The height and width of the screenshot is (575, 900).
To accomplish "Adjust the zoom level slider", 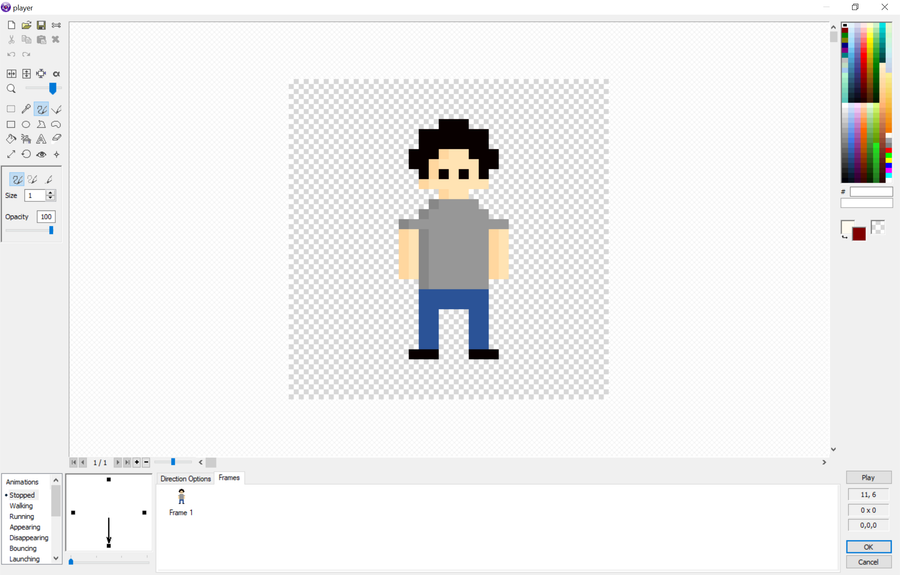I will click(53, 88).
